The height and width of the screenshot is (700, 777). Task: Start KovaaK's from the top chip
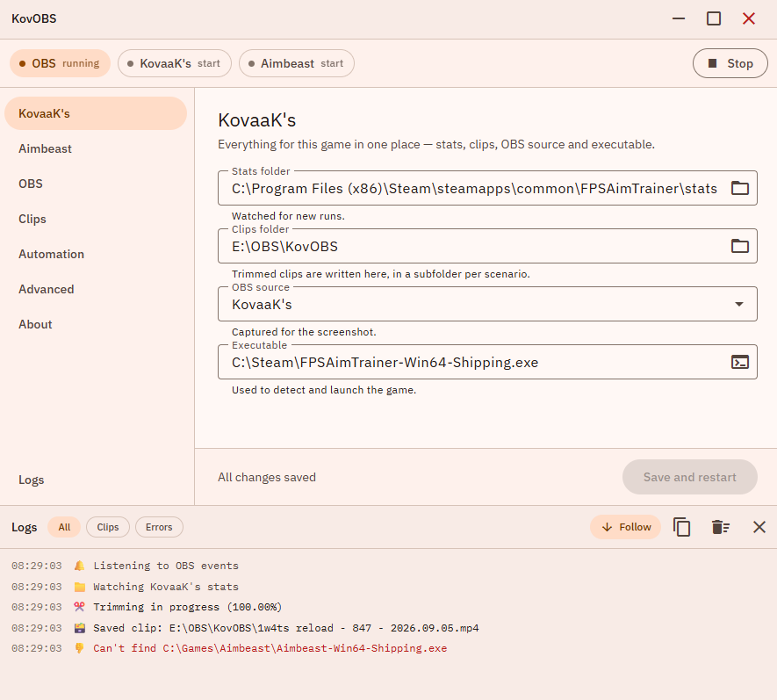pos(175,63)
